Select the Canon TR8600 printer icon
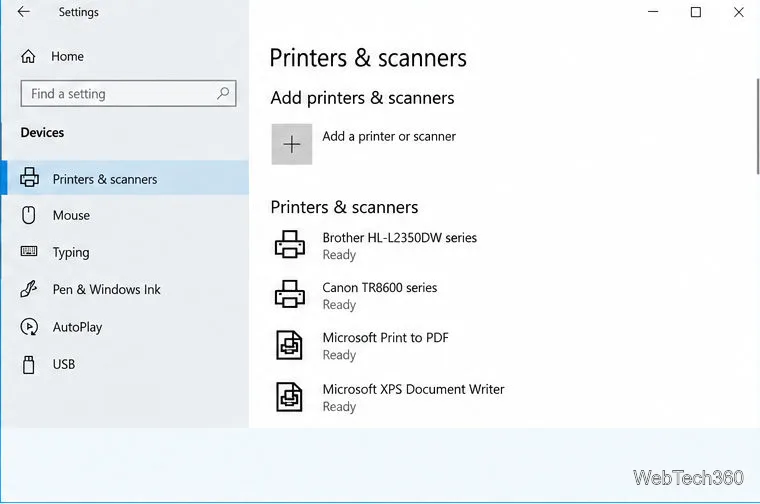Screen dimensions: 760x504 coord(290,294)
